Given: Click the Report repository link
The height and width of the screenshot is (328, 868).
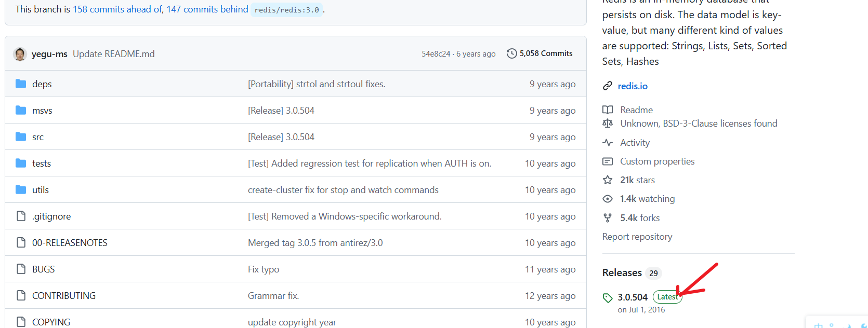Looking at the screenshot, I should click(x=637, y=237).
